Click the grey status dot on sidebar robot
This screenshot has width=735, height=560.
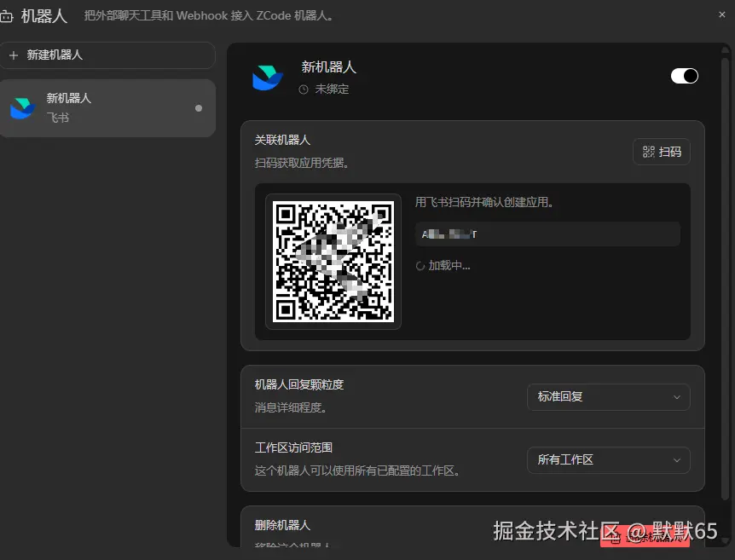click(199, 108)
